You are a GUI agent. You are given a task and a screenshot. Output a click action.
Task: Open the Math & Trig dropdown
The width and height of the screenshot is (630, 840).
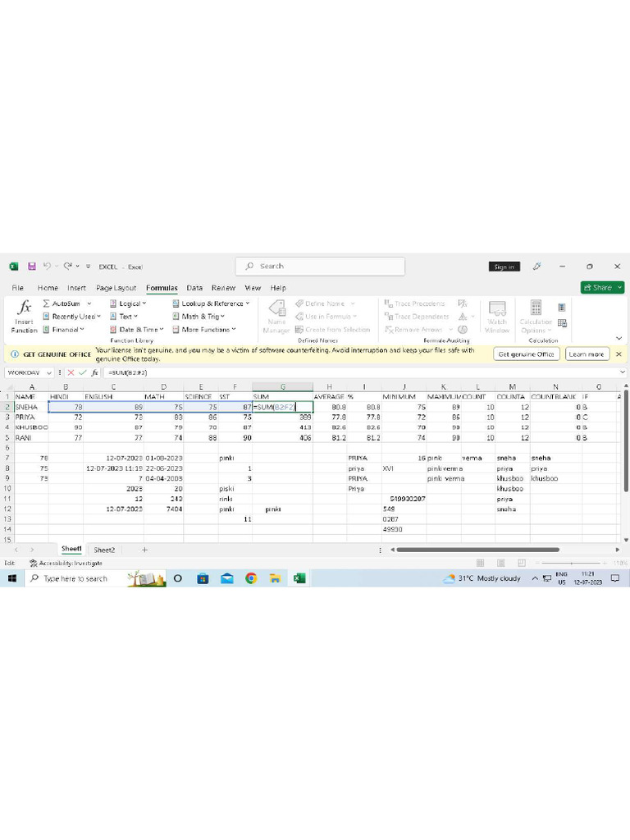(199, 316)
